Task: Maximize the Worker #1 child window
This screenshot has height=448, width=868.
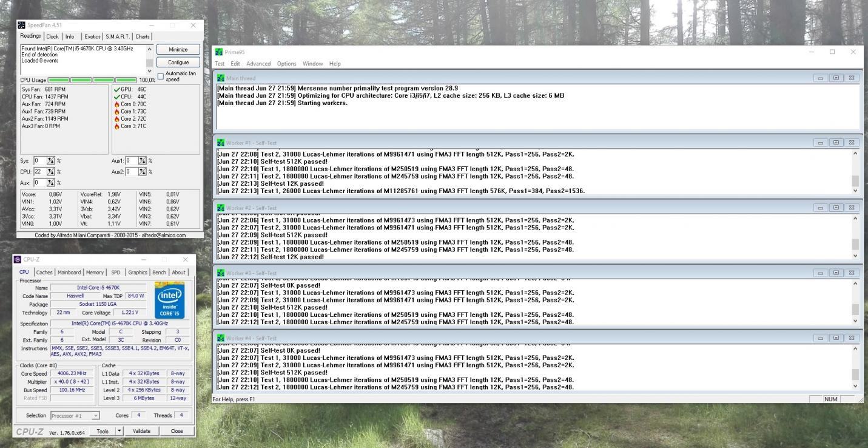Action: pos(836,143)
